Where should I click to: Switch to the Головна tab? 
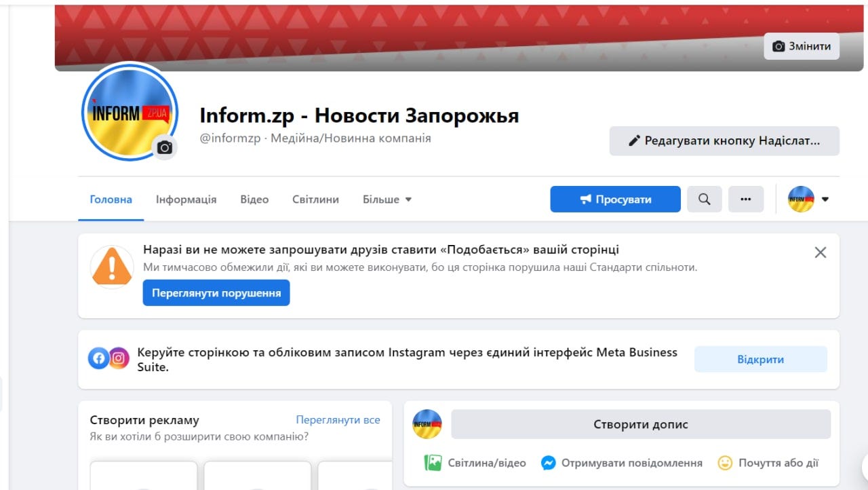pyautogui.click(x=111, y=200)
